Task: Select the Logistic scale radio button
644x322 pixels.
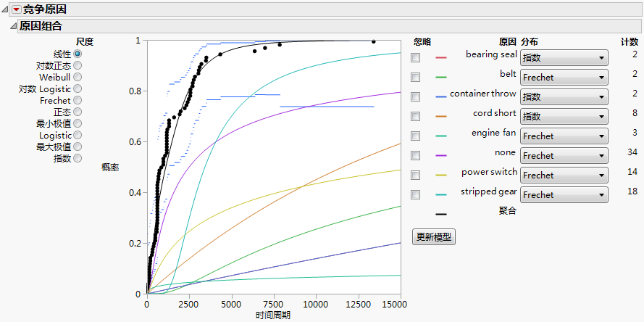Action: tap(78, 136)
